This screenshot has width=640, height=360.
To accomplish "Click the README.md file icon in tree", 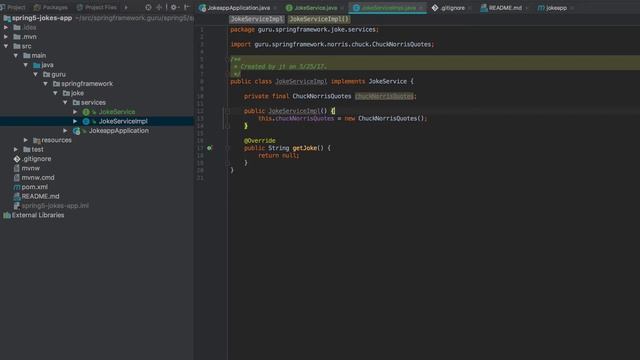I will [17, 196].
